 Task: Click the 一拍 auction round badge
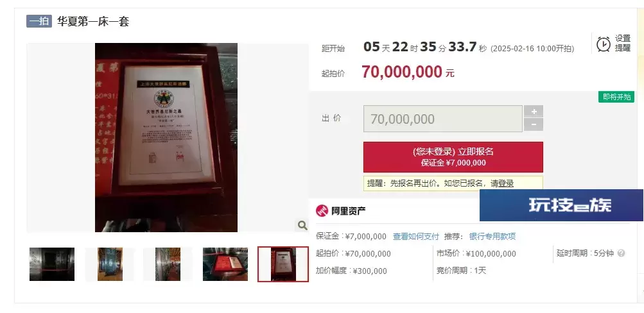tap(39, 21)
